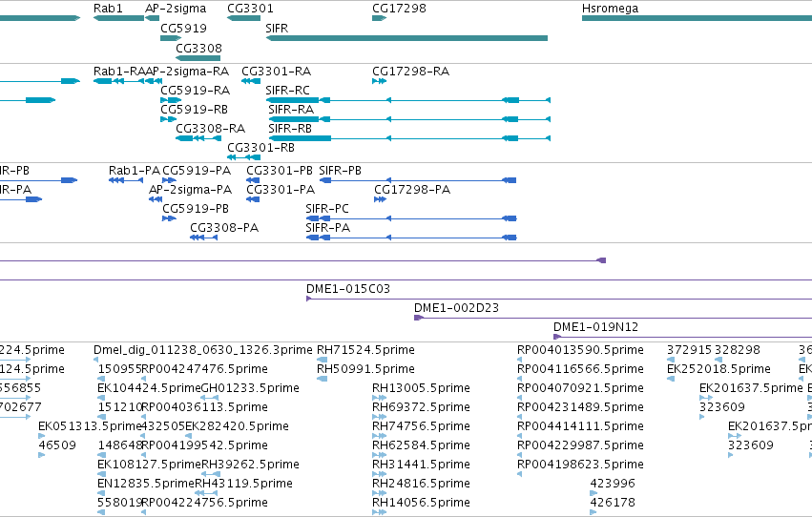812x517 pixels.
Task: Select the AP-2sigma-RA transcript label
Action: (186, 72)
